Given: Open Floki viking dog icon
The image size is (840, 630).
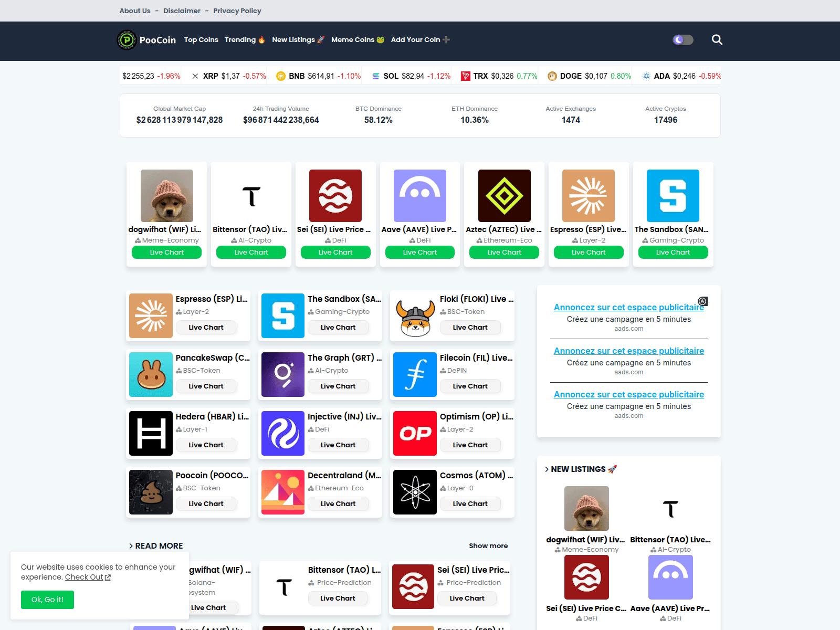Looking at the screenshot, I should click(415, 316).
